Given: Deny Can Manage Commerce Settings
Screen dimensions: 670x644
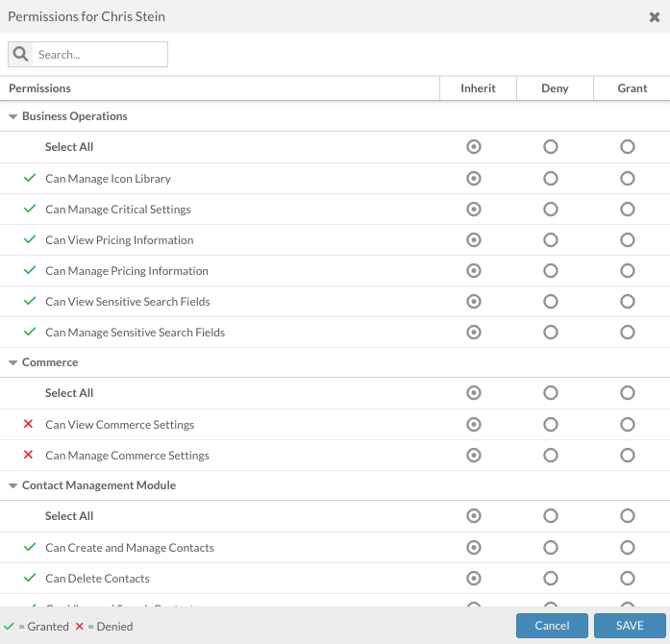Looking at the screenshot, I should [x=551, y=455].
